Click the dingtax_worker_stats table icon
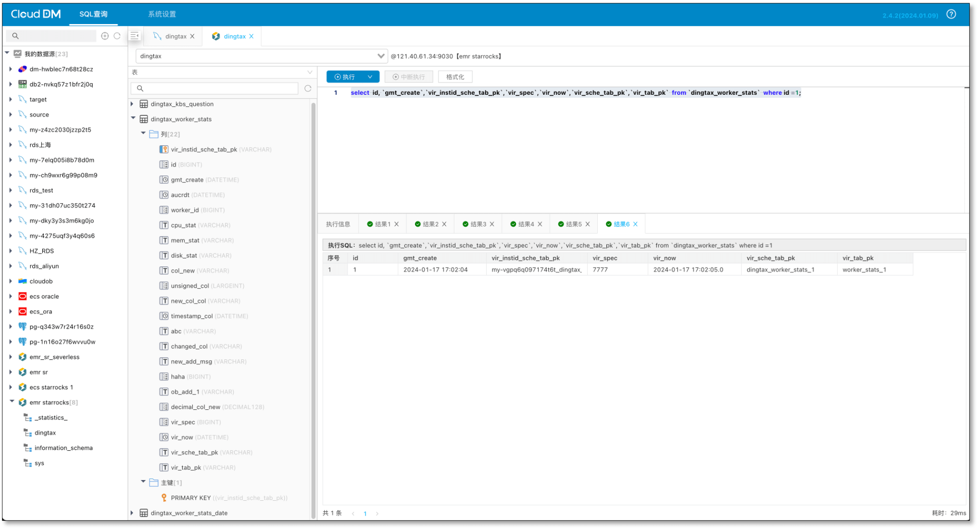The height and width of the screenshot is (531, 980). pyautogui.click(x=144, y=119)
